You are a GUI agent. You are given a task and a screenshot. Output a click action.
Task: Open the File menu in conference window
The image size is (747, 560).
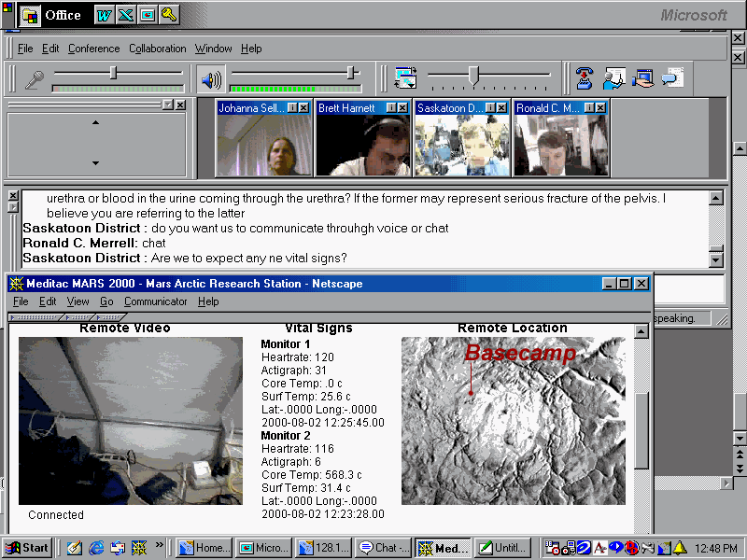[25, 49]
